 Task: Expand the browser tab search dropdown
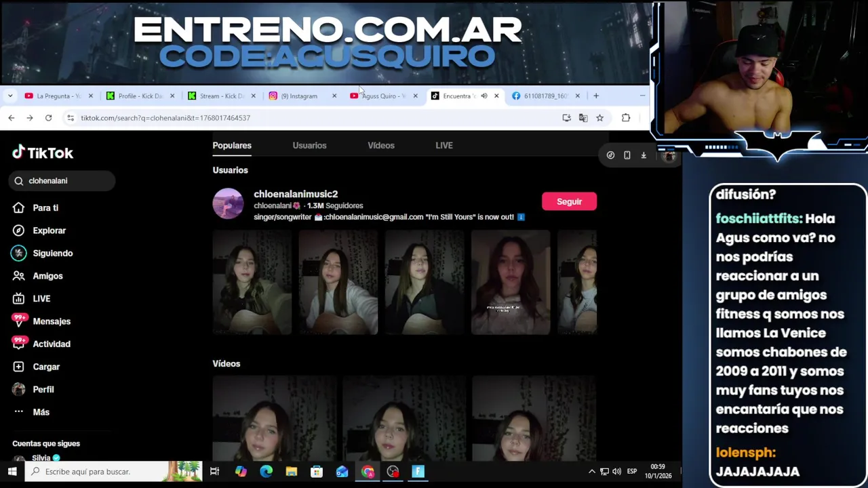[9, 96]
